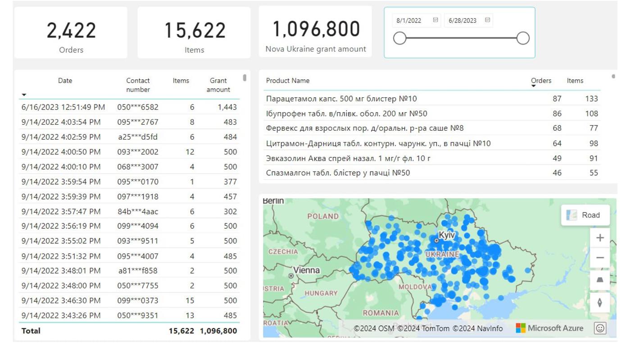The width and height of the screenshot is (644, 345).
Task: Click contact number 050***9351
Action: coord(138,315)
